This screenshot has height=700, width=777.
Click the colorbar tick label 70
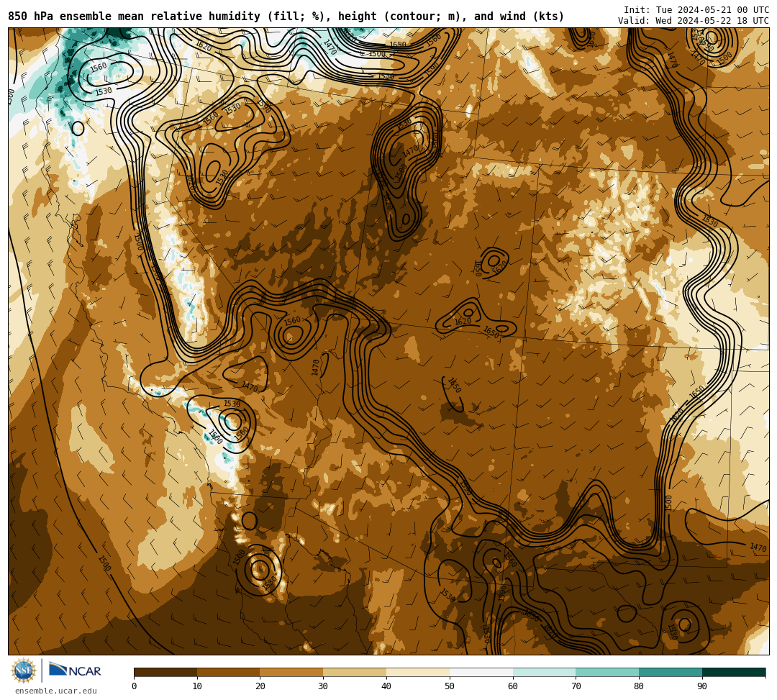coord(576,686)
